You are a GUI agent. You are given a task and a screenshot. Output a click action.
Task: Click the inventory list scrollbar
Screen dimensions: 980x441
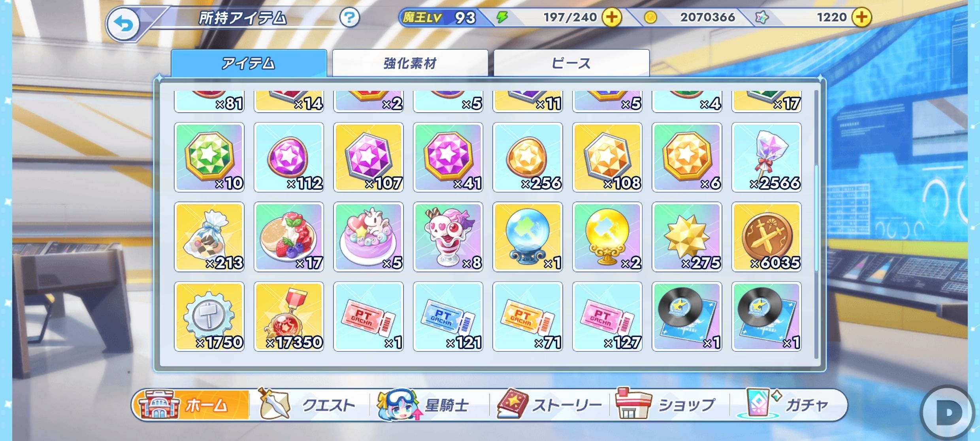tap(816, 224)
